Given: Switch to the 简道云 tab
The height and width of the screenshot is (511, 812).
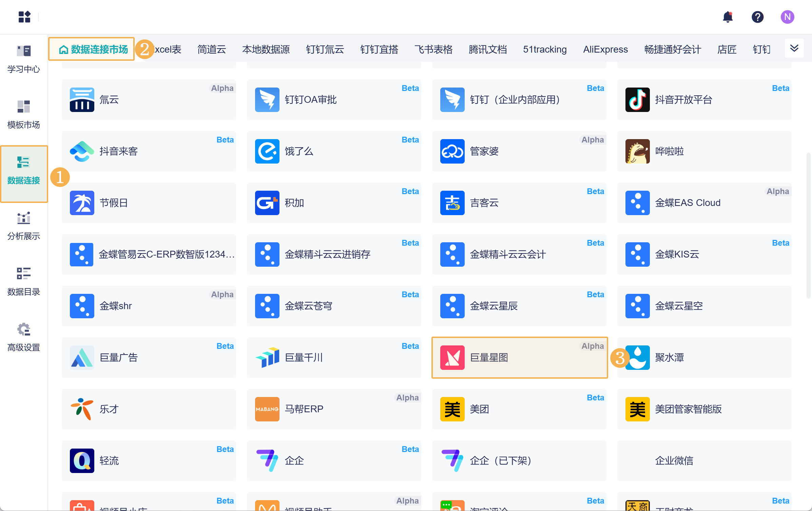Looking at the screenshot, I should tap(212, 50).
